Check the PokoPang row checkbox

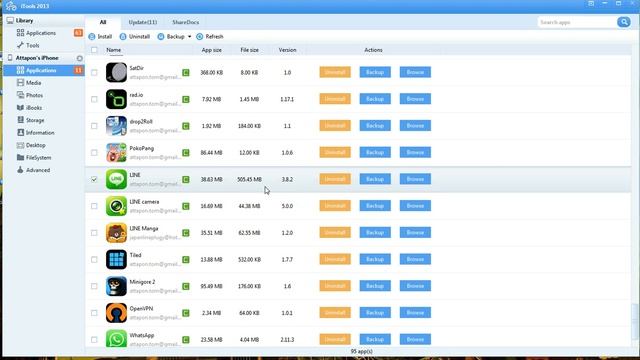(94, 153)
